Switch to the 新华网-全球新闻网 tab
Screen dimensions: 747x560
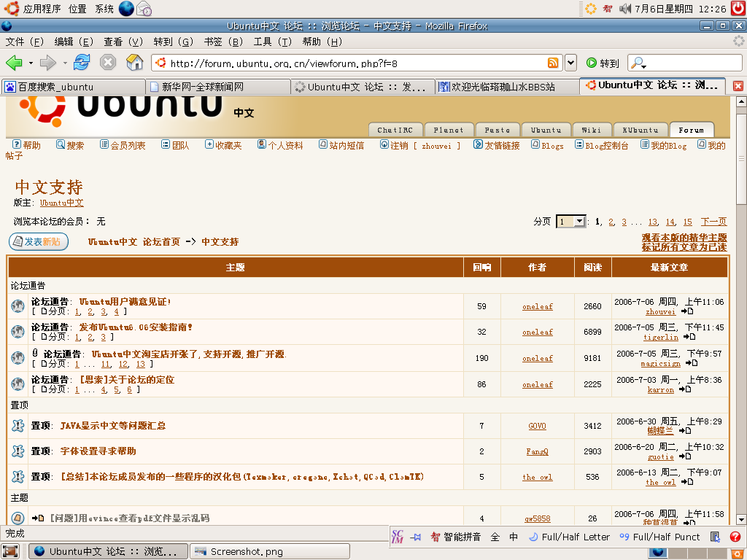218,87
